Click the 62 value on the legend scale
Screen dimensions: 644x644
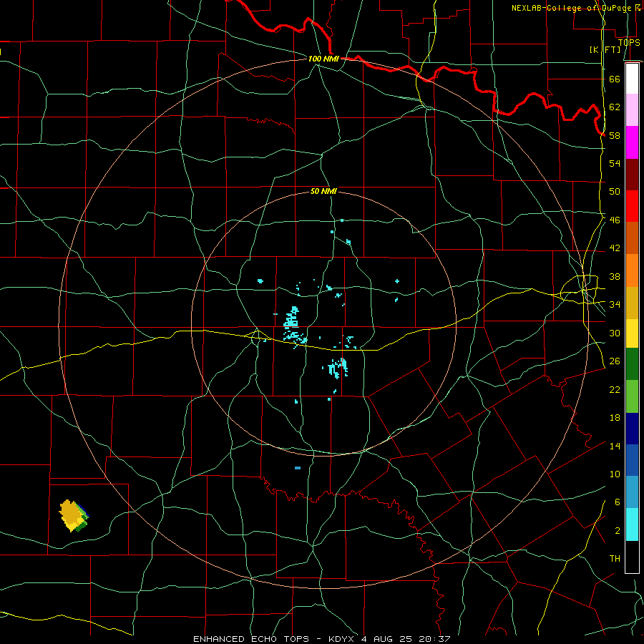(x=615, y=107)
